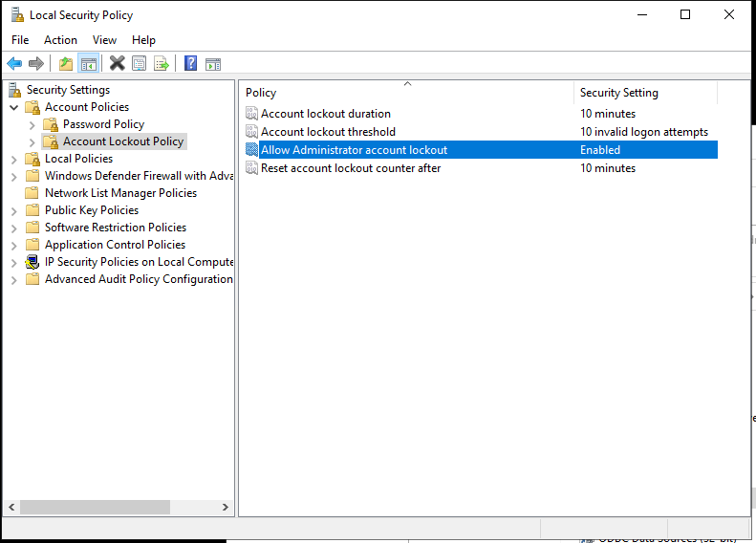Viewport: 756px width, 543px height.
Task: Click the tree pane scroll right arrow
Action: point(226,508)
